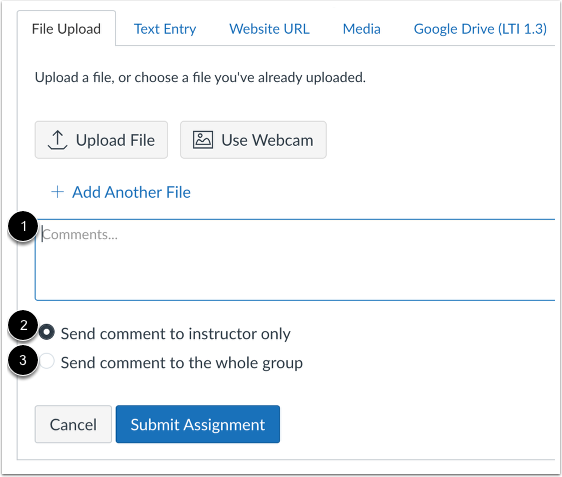Switch to the Media tab
562x477 pixels.
point(361,29)
